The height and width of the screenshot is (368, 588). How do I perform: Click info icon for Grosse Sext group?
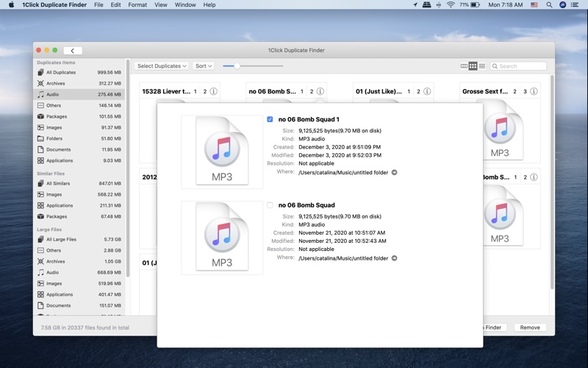coord(534,91)
